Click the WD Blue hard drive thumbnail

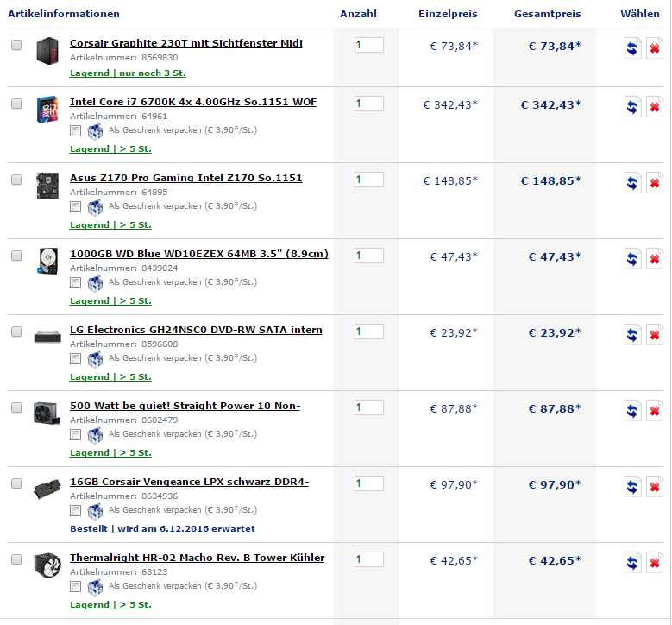(47, 262)
